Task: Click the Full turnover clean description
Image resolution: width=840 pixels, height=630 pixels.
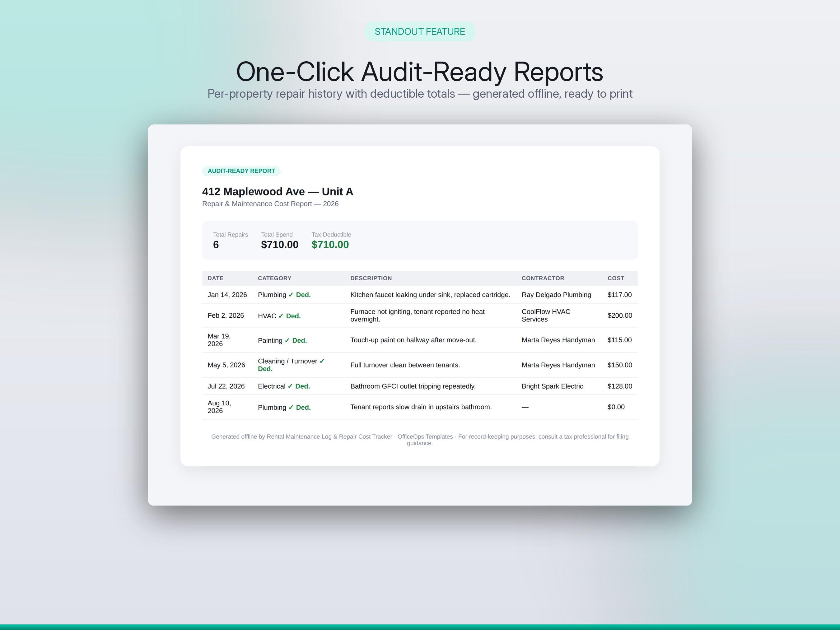Action: [x=405, y=365]
